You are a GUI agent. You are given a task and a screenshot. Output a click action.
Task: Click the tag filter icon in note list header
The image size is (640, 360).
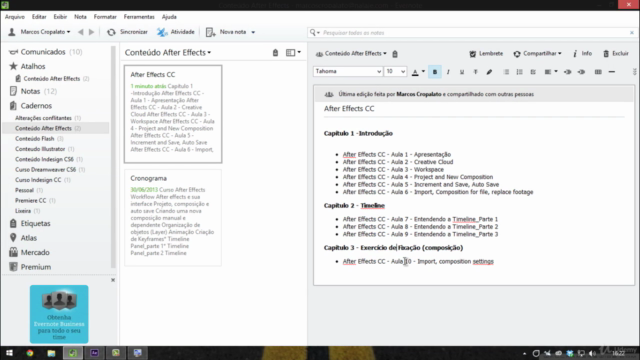click(x=276, y=53)
